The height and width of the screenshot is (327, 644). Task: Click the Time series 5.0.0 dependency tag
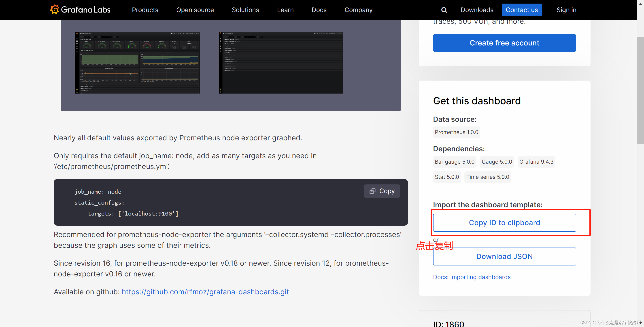click(487, 177)
